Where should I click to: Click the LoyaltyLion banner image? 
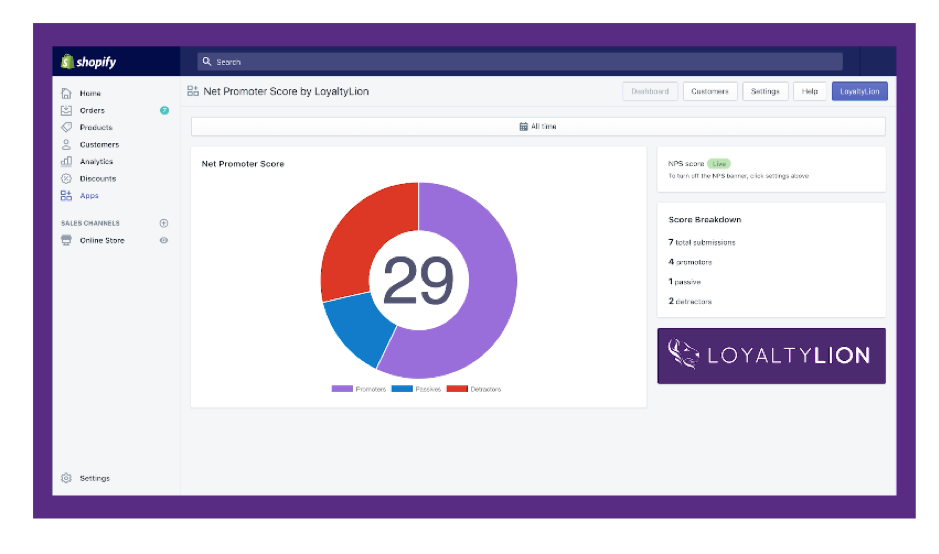tap(771, 356)
